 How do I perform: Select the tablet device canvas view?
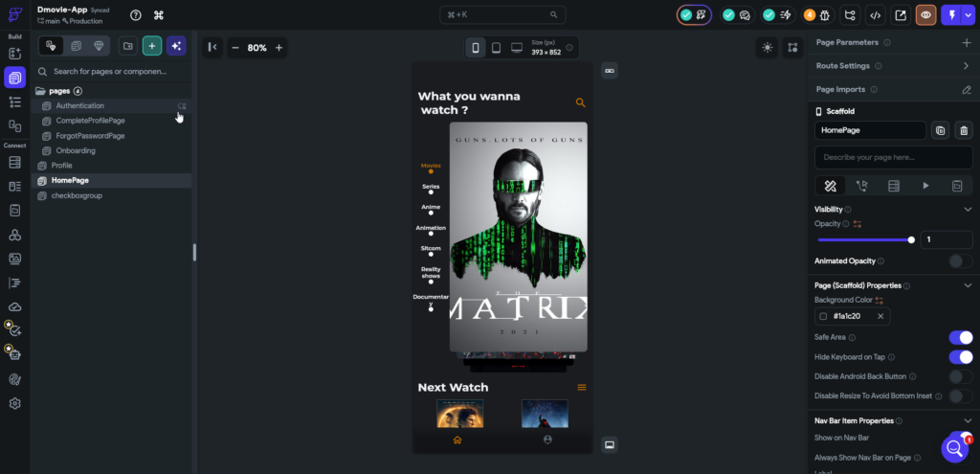point(497,48)
